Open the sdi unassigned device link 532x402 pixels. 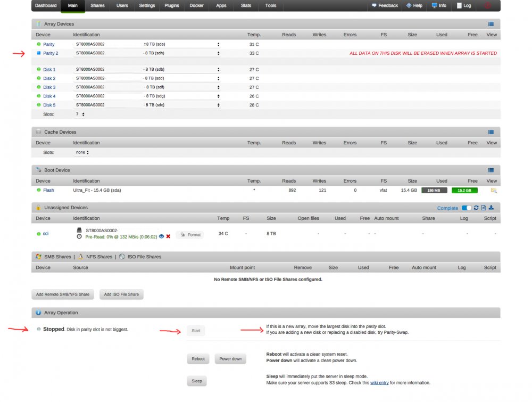[46, 234]
